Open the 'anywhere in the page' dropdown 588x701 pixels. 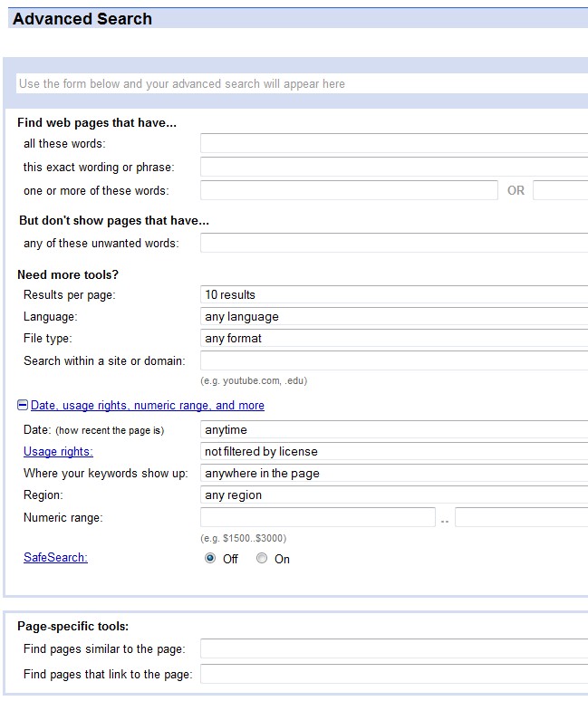pos(394,474)
